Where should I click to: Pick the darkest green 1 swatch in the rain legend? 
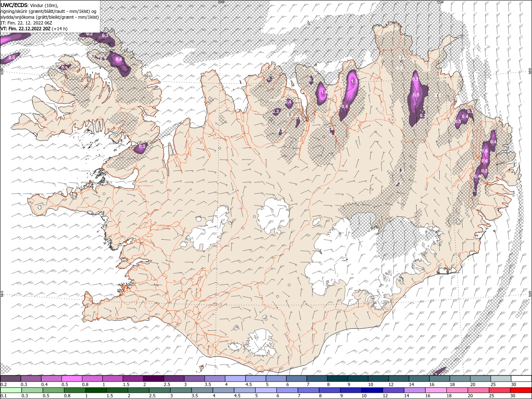(x=96, y=390)
